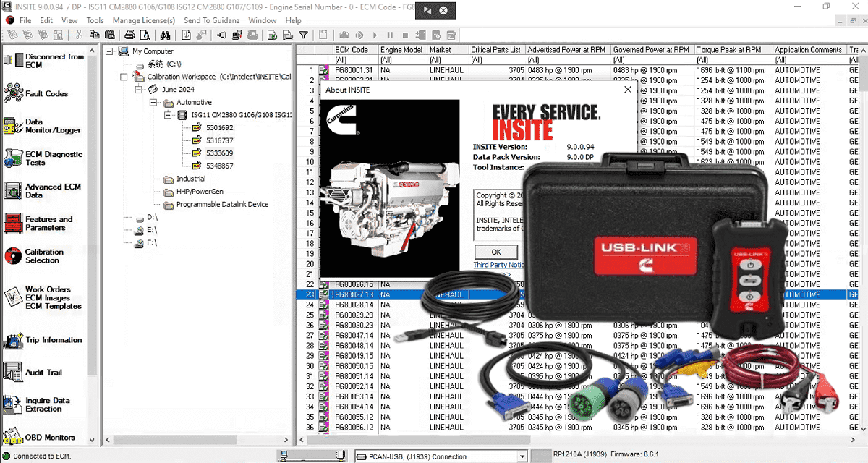
Task: Click the filter funnel toolbar icon
Action: (303, 35)
